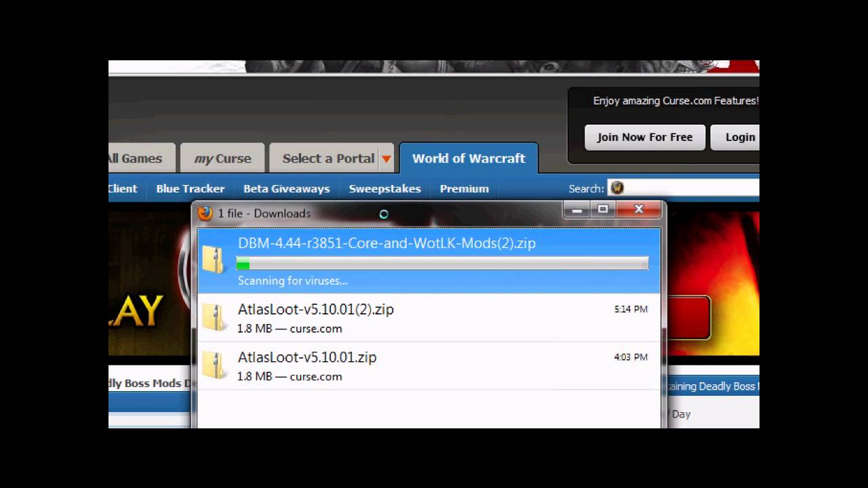Click the Select a Portal tab label
Viewport: 868px width, 488px height.
328,159
